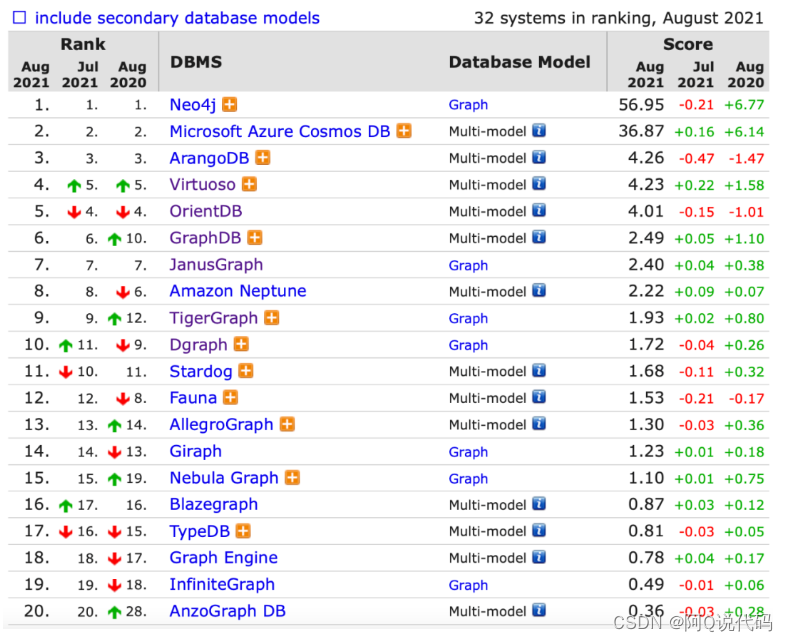Image resolution: width=788 pixels, height=642 pixels.
Task: Click the orange plus icon beside Nebula Graph
Action: [292, 478]
